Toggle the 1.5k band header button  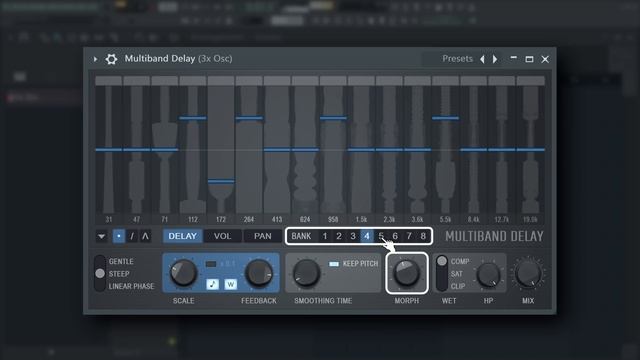[361, 80]
